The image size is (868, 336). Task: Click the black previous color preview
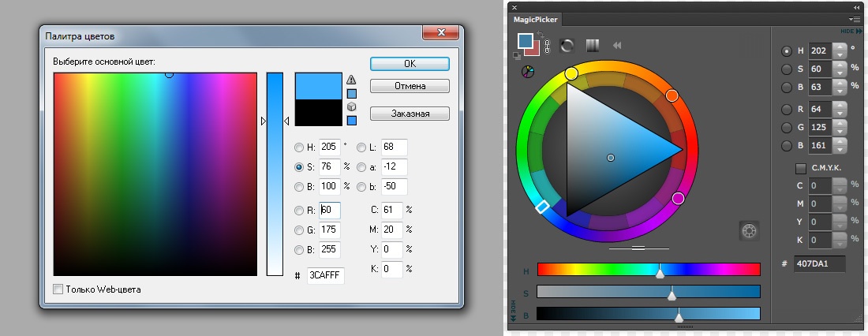click(318, 112)
